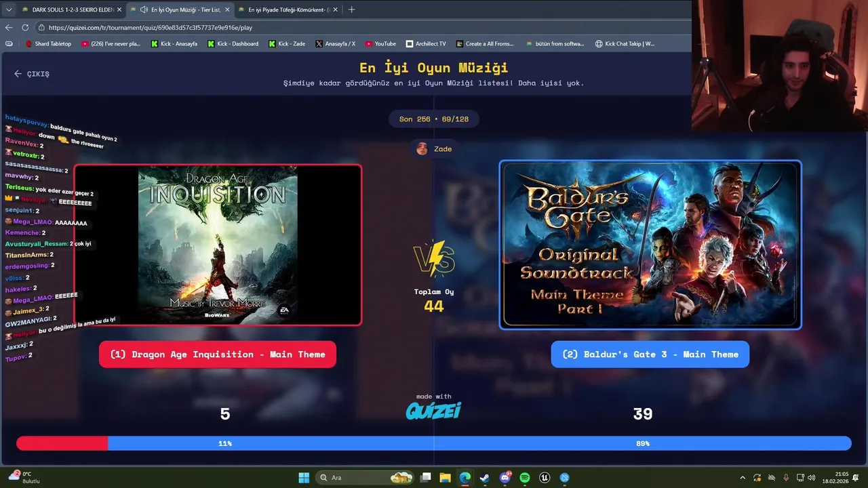Viewport: 868px width, 488px height.
Task: Vote for (1) Dragon Age Inquisition - Main Theme
Action: (x=218, y=354)
